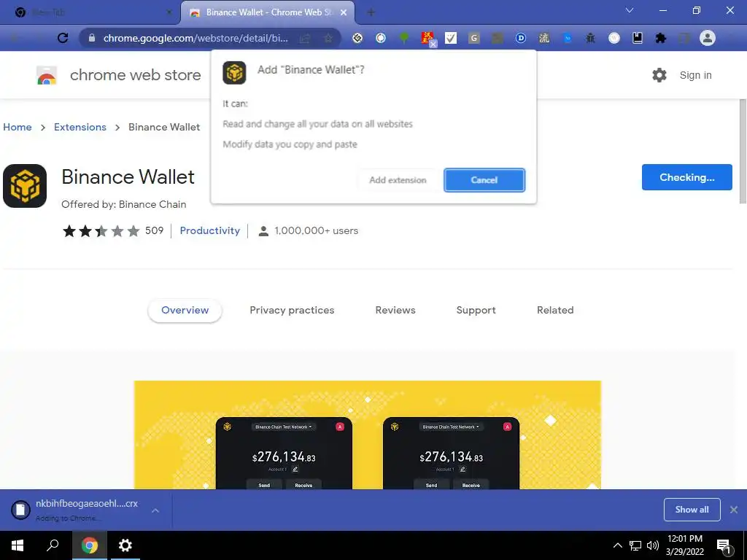747x560 pixels.
Task: Open the gray G extension icon
Action: point(473,38)
